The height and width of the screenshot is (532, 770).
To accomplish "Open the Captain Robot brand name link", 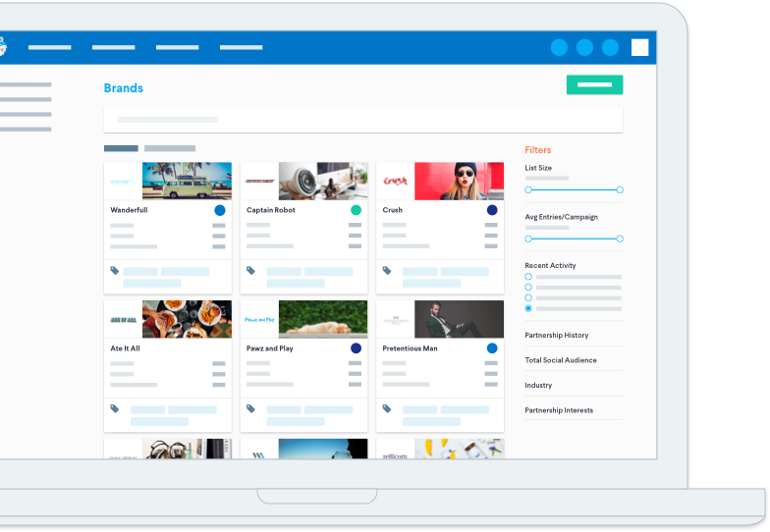I will pos(271,210).
